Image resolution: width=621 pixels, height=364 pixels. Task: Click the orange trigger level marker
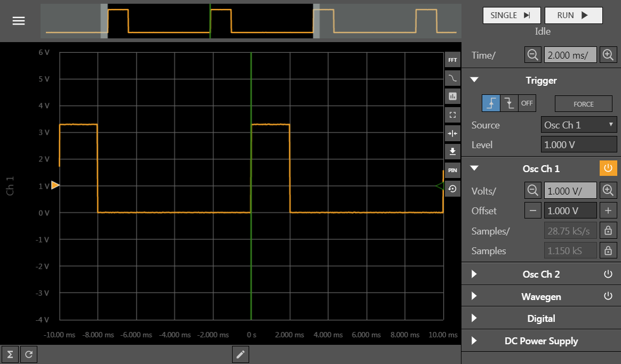click(55, 185)
